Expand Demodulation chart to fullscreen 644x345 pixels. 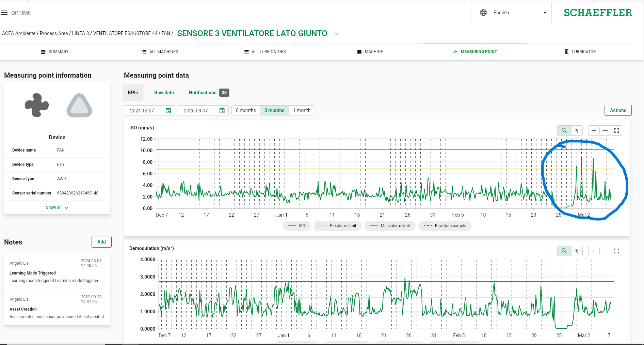point(616,251)
